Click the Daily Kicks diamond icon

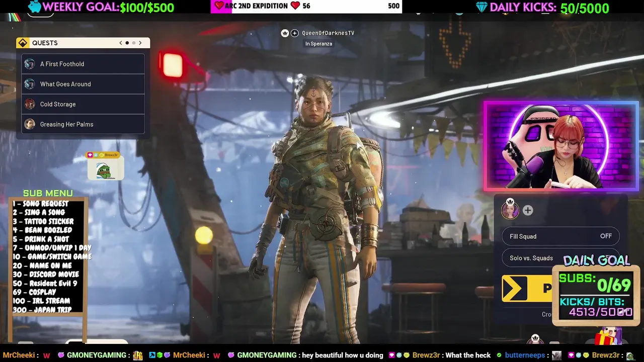coord(481,7)
